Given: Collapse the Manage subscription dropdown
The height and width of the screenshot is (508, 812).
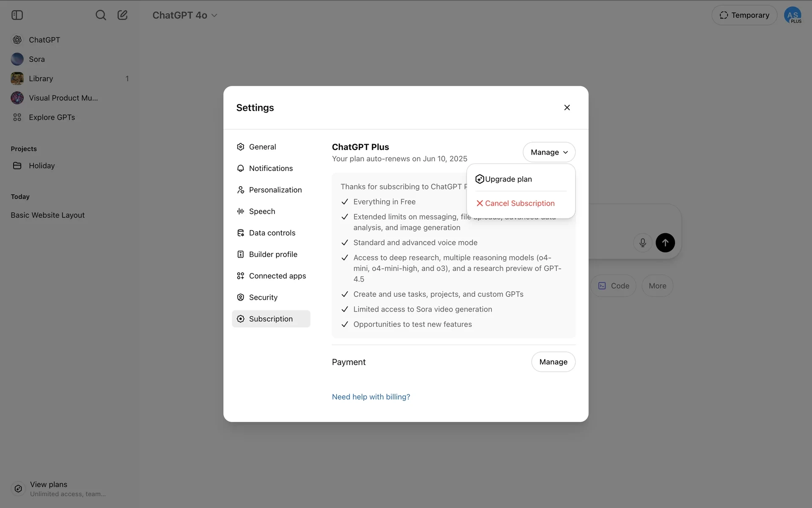Looking at the screenshot, I should tap(549, 152).
